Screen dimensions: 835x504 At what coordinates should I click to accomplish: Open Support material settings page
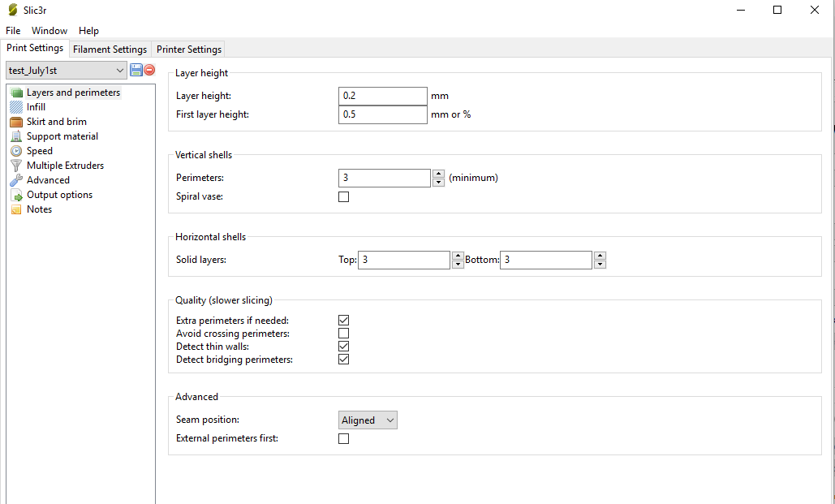tap(62, 136)
